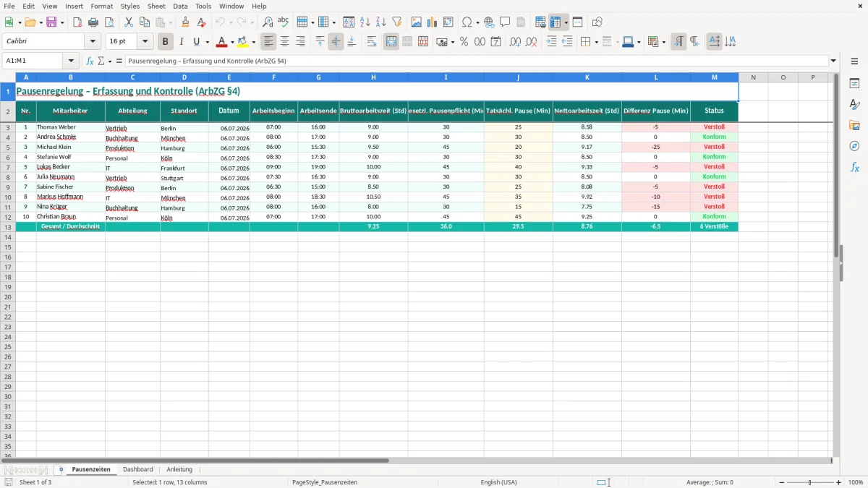
Task: Click the Copy icon
Action: [144, 22]
